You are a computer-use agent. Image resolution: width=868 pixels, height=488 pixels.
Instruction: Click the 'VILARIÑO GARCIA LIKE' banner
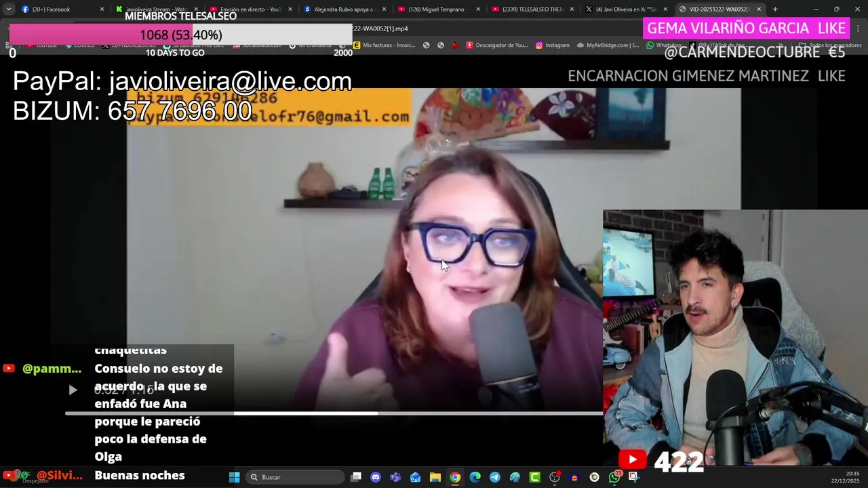746,28
